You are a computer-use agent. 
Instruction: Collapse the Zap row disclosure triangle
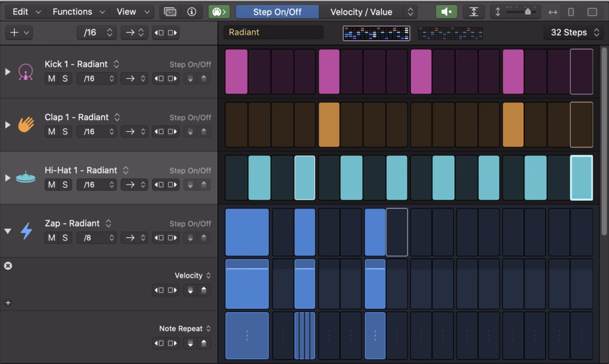[8, 231]
